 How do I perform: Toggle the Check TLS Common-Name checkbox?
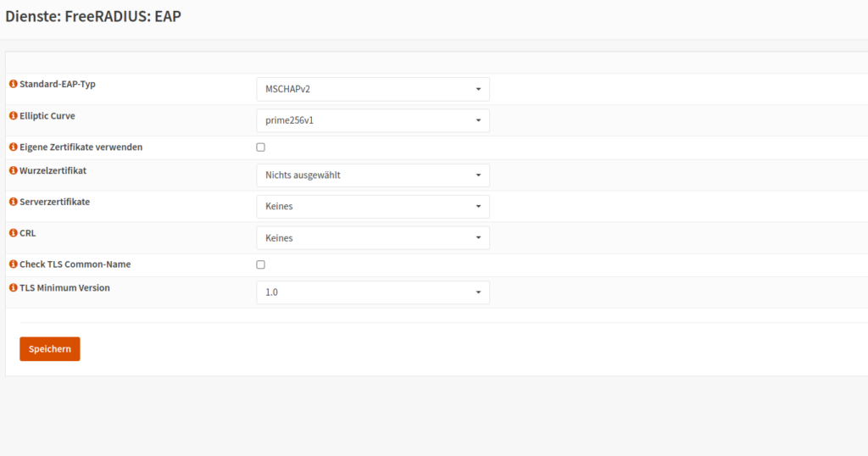click(261, 264)
